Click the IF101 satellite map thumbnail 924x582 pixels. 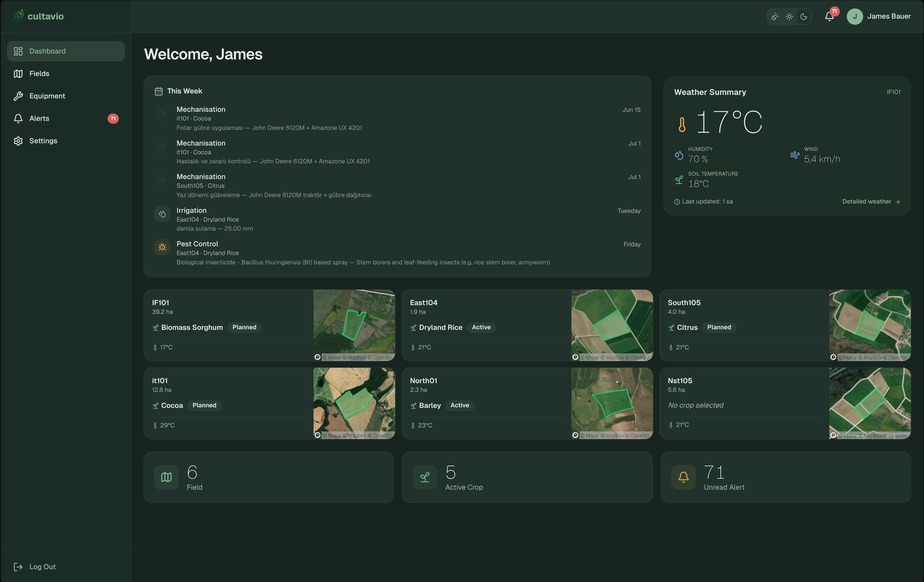pos(354,325)
